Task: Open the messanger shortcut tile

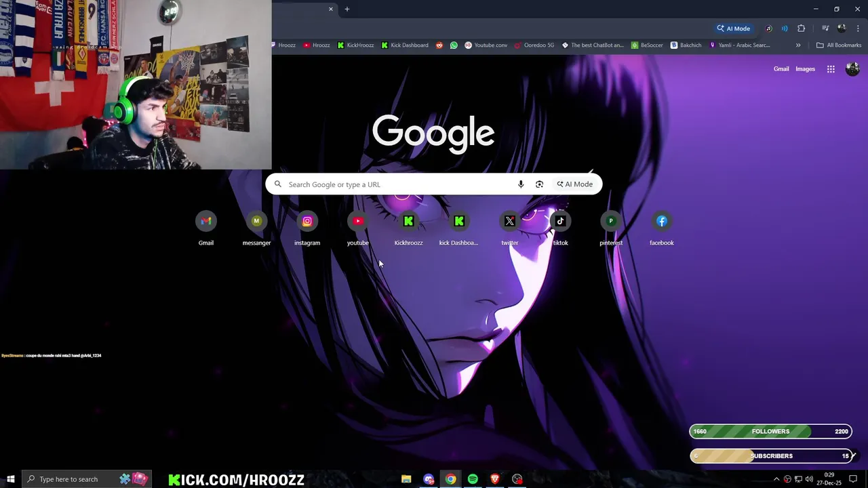Action: tap(256, 229)
